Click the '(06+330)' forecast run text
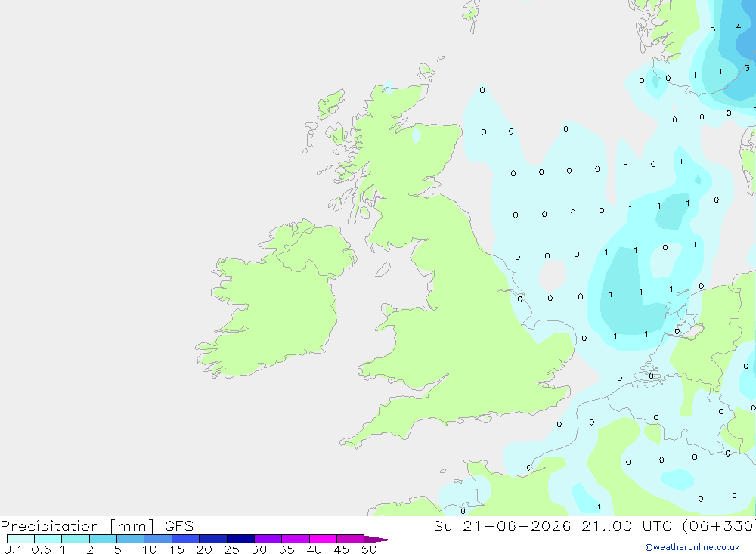Screen dimensions: 756x554 click(720, 525)
